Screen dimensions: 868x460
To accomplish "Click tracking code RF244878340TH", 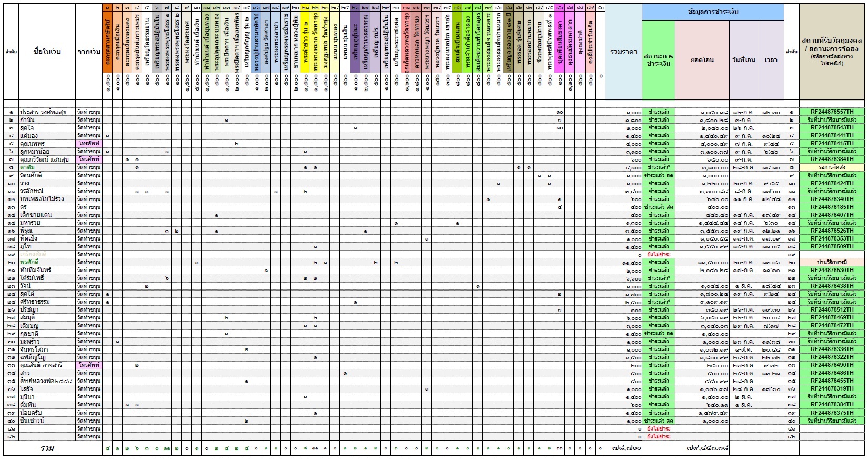I will coord(832,199).
